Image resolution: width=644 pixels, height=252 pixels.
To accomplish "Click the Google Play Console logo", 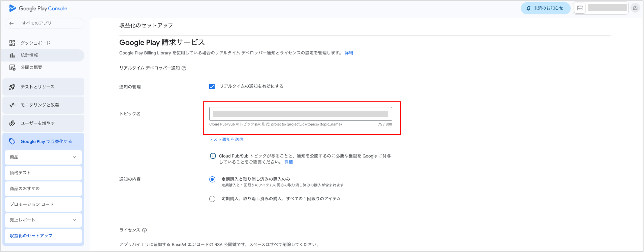I will click(38, 8).
